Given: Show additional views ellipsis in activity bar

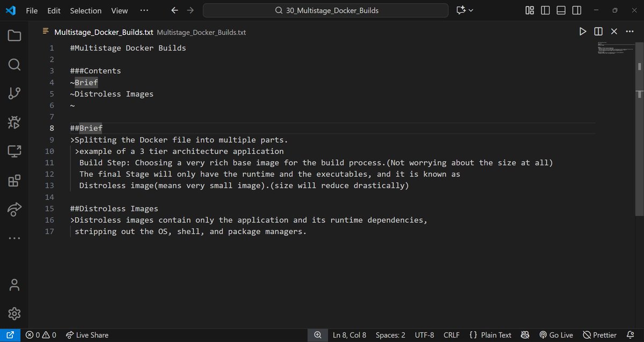Looking at the screenshot, I should point(14,238).
